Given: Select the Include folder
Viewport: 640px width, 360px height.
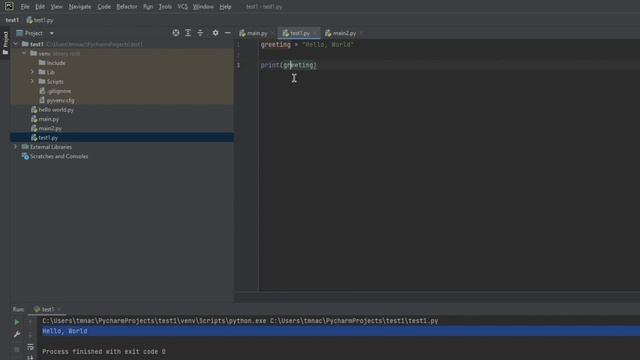Looking at the screenshot, I should tap(52, 63).
